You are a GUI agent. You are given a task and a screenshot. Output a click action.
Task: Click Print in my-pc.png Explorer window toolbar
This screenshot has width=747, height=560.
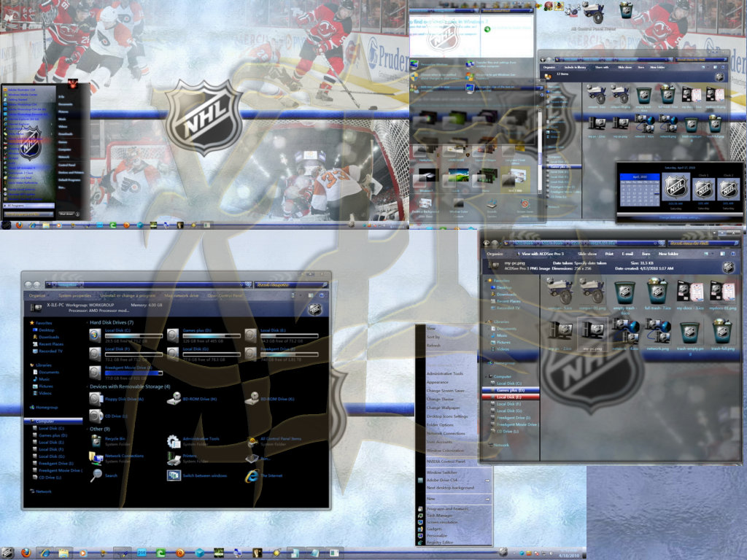609,254
